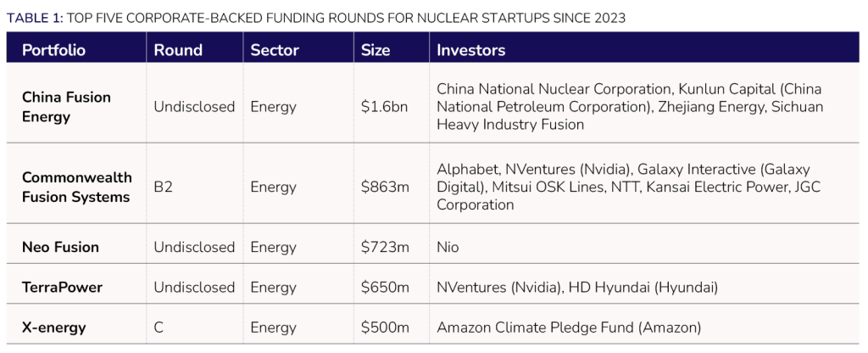Select the Investors column header
868x353 pixels.
[470, 50]
